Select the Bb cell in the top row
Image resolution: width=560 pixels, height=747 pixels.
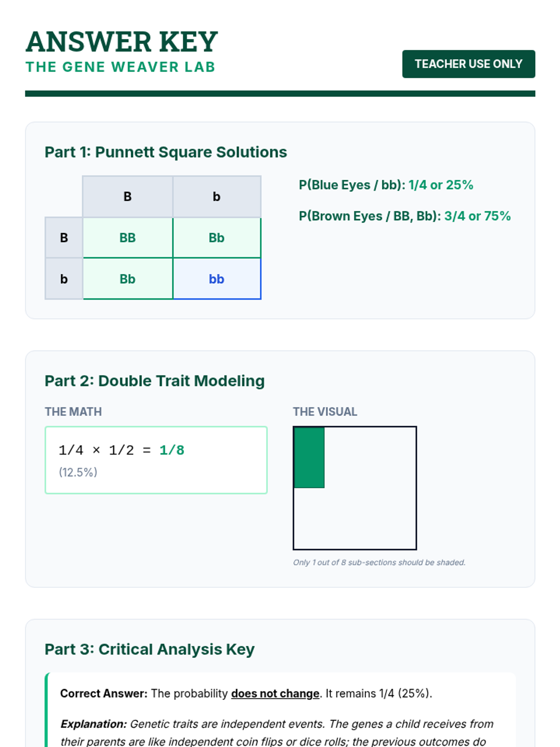point(217,238)
